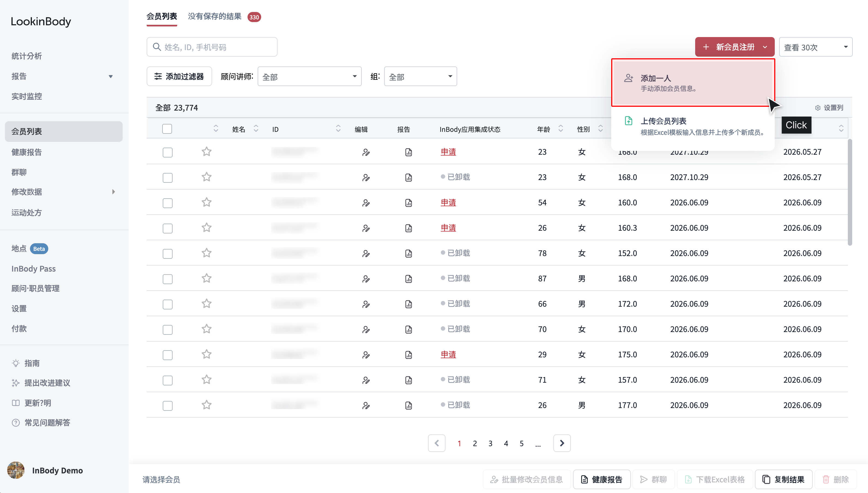Viewport: 868px width, 493px height.
Task: Click the 常见问题解答 question icon
Action: [x=16, y=422]
